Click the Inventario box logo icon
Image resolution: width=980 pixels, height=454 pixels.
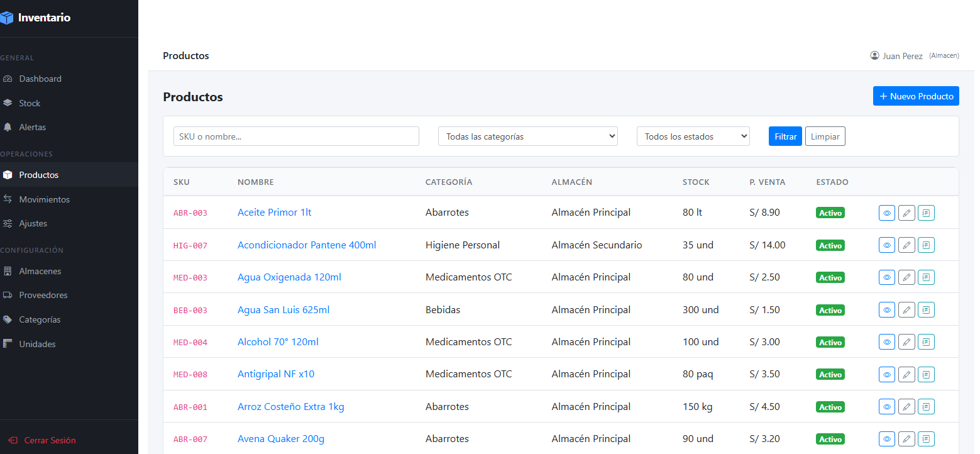[6, 18]
